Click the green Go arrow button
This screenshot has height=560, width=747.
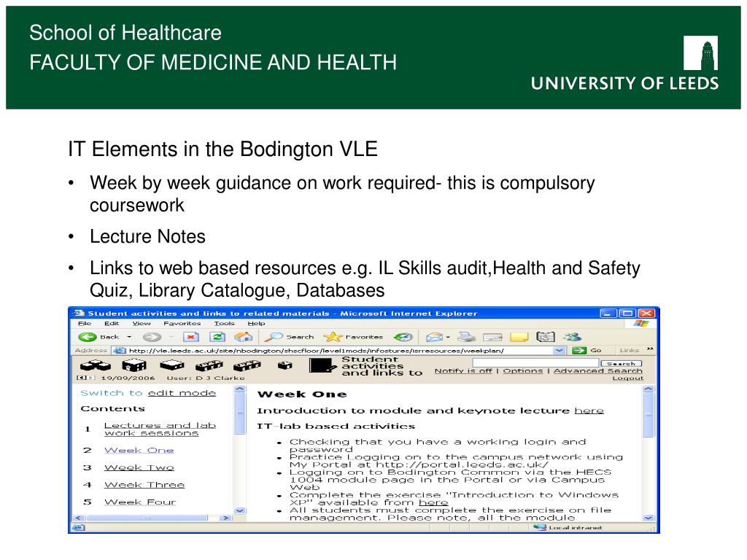[x=579, y=351]
